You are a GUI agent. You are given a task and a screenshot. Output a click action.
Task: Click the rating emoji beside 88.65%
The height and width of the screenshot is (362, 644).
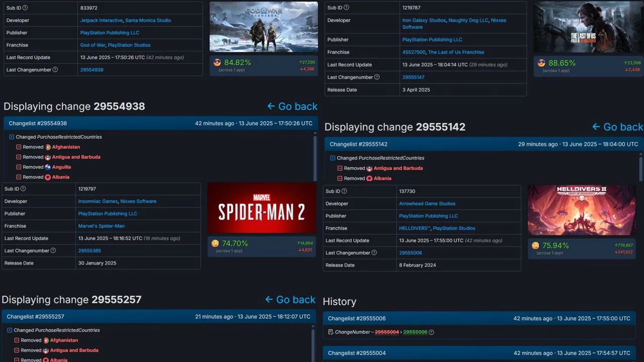pos(542,63)
